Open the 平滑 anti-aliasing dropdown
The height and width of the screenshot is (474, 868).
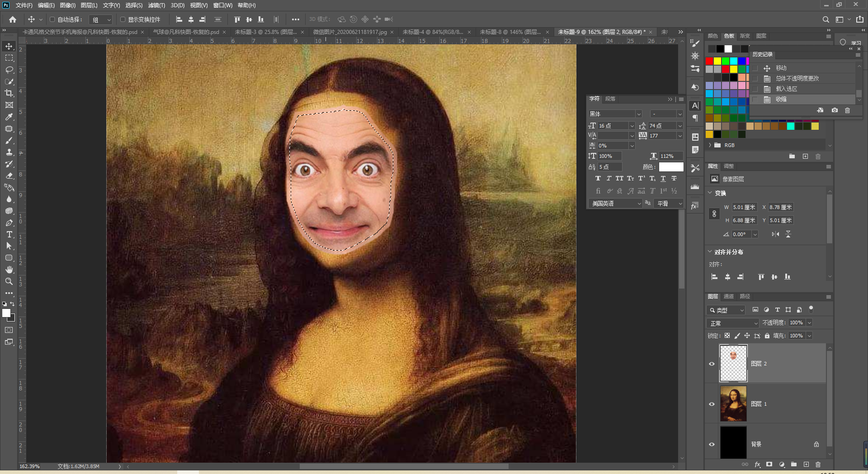pos(669,204)
